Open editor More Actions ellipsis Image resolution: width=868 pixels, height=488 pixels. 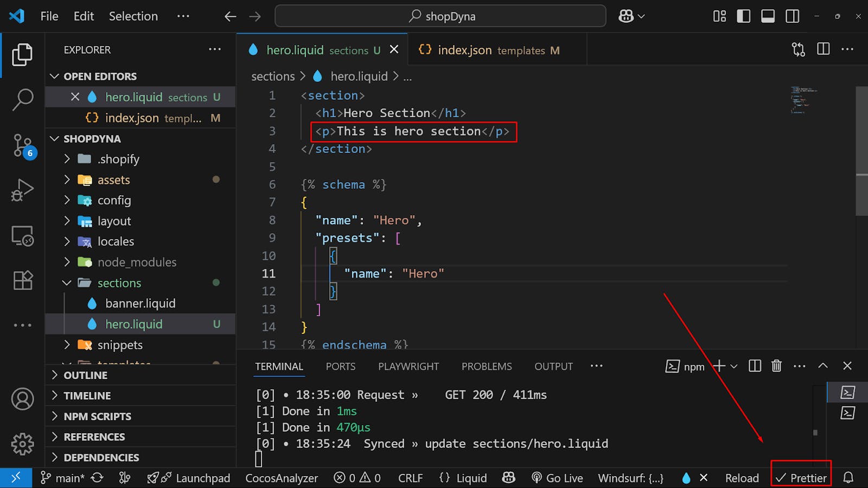(847, 49)
